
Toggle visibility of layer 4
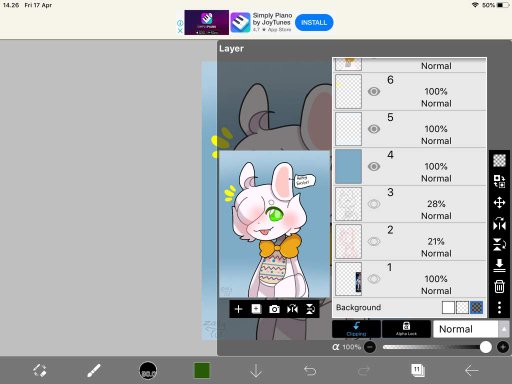point(374,166)
